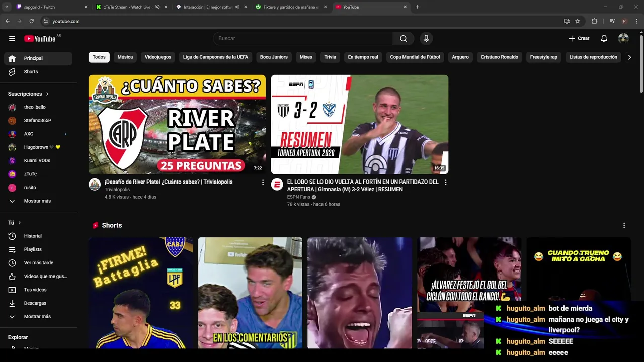Reload the page in browser toolbar
Viewport: 644px width, 362px height.
click(x=31, y=21)
